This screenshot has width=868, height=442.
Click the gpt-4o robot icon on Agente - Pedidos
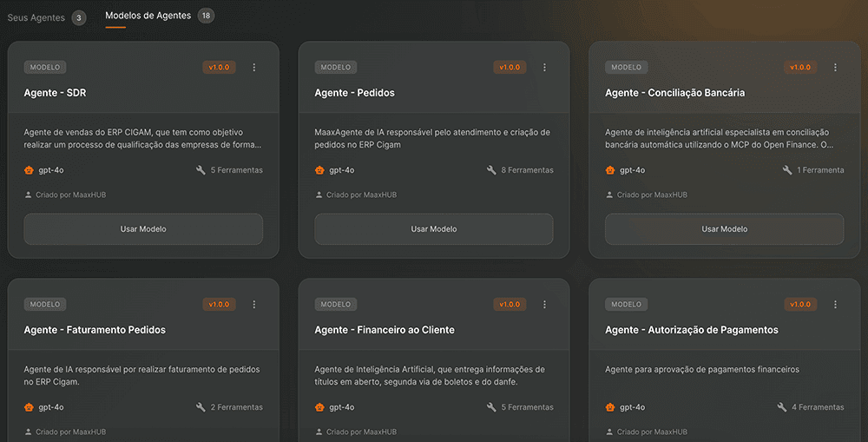coord(319,170)
